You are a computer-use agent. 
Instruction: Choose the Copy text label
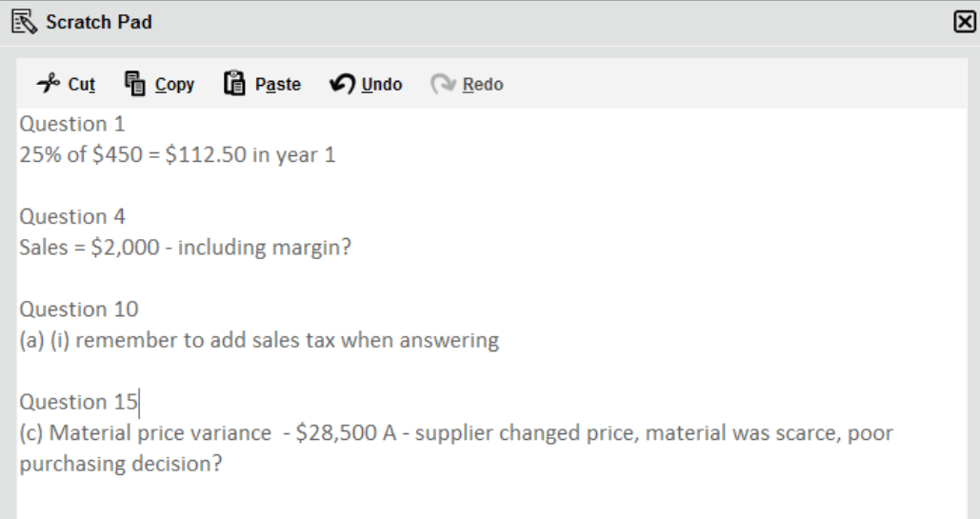tap(174, 85)
